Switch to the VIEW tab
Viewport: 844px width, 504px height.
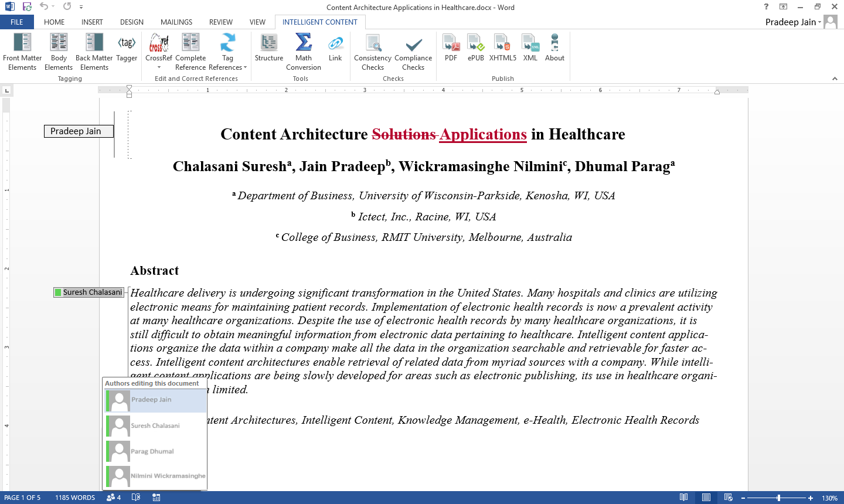[258, 22]
